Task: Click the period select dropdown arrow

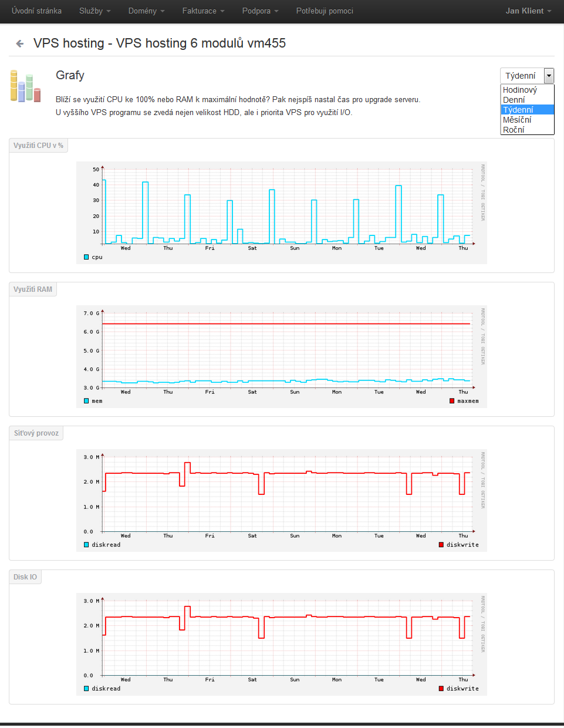Action: 549,76
